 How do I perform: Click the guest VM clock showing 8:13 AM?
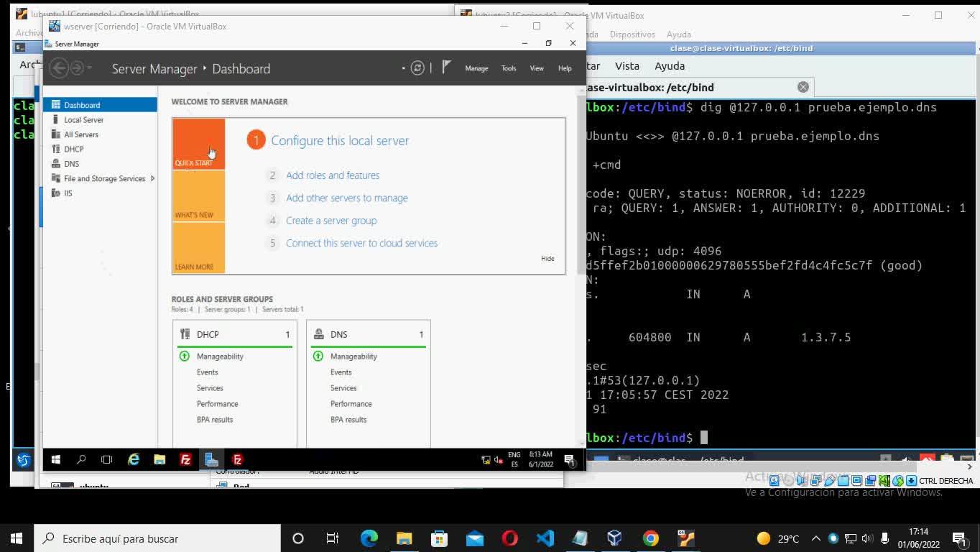tap(540, 459)
